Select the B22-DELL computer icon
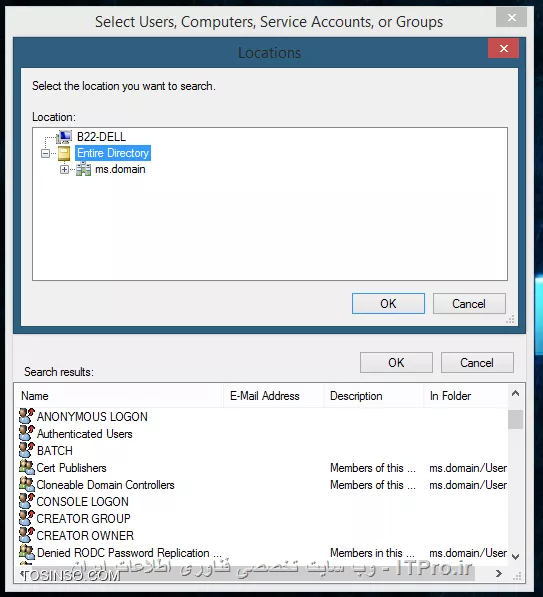 (64, 136)
